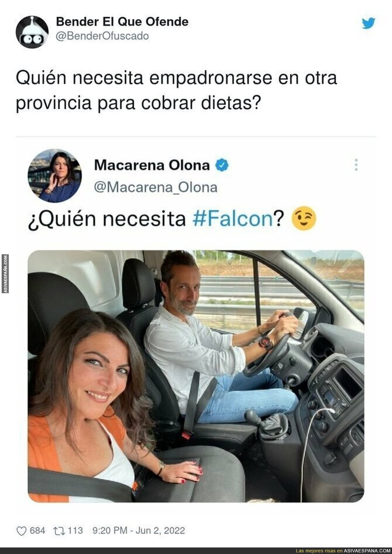Image resolution: width=392 pixels, height=554 pixels.
Task: Click the 113 retweets count
Action: coord(76,530)
